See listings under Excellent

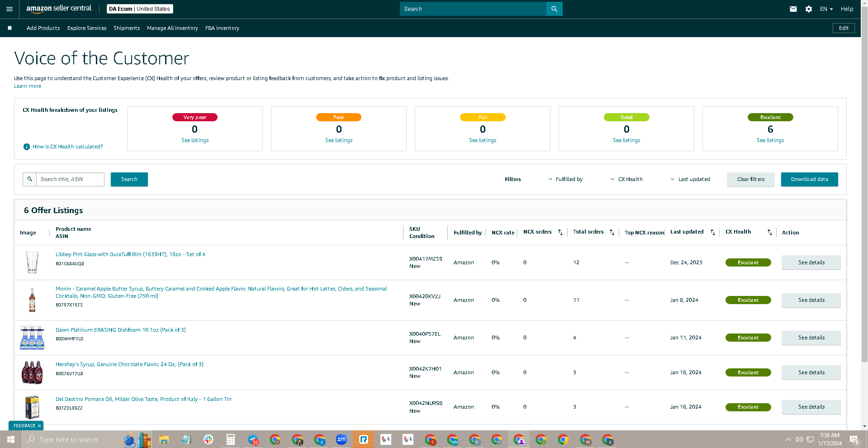(x=770, y=140)
